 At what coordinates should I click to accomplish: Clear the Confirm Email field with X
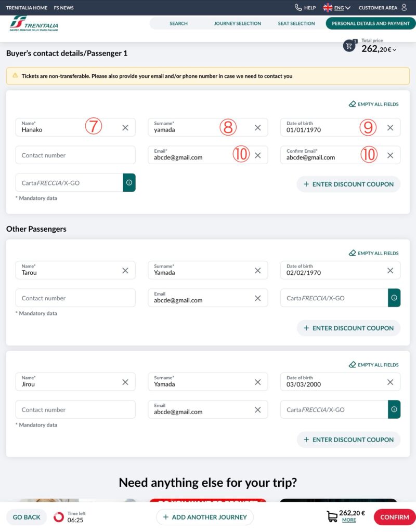(x=390, y=155)
